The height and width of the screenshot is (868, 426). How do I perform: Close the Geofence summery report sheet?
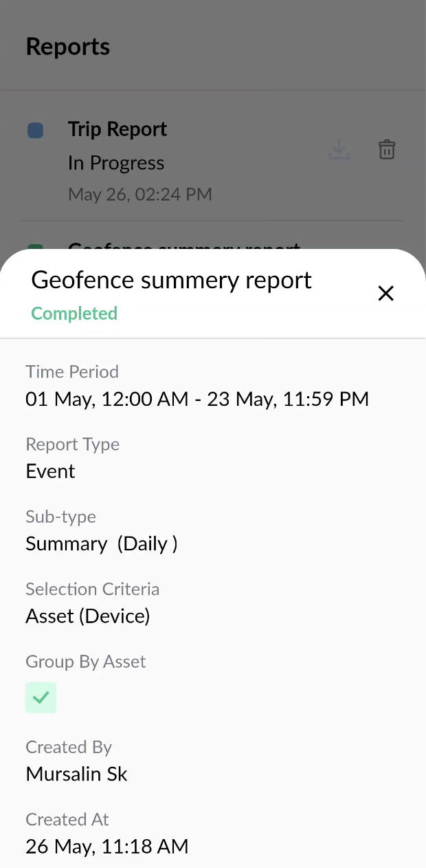coord(386,294)
